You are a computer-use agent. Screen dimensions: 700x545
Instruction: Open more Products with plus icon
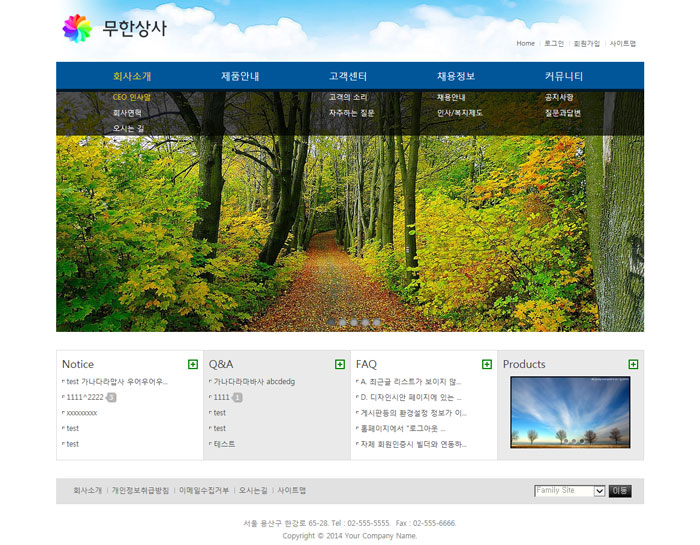tap(633, 364)
